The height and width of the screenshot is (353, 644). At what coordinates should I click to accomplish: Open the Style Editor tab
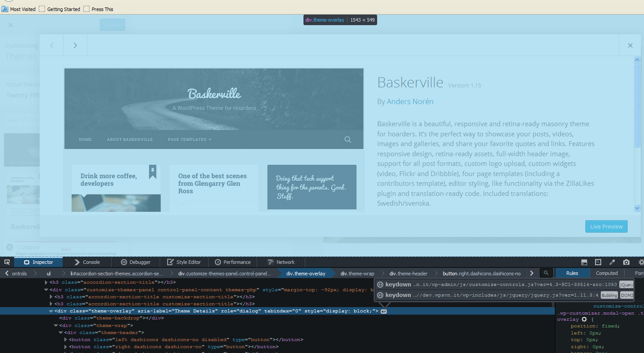pyautogui.click(x=184, y=262)
